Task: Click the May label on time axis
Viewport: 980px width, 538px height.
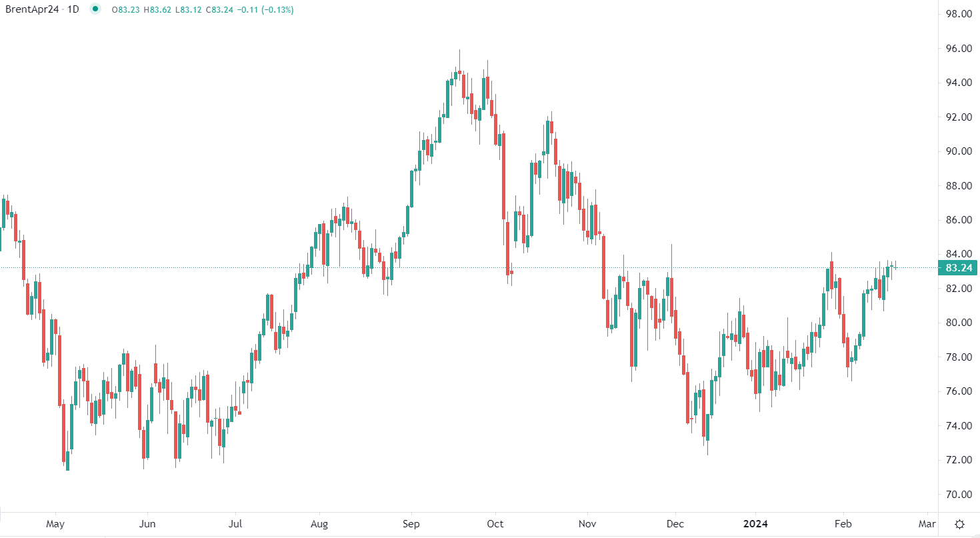Action: click(55, 524)
